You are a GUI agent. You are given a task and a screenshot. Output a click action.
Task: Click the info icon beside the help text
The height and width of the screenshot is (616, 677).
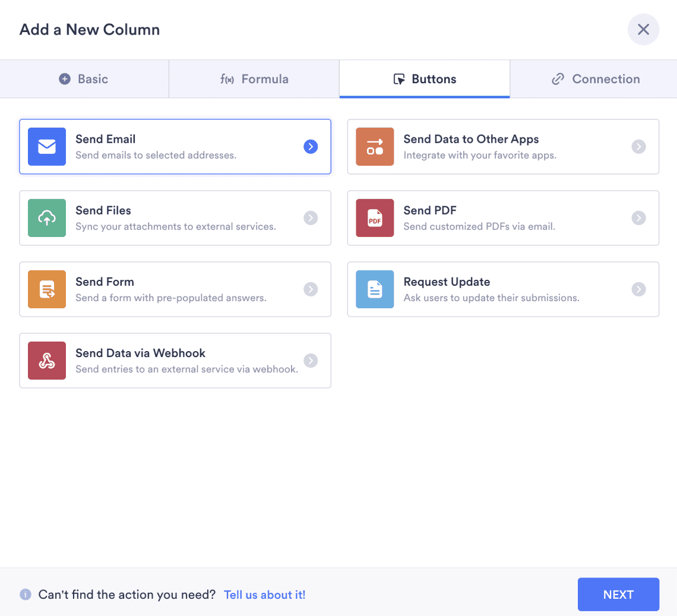[x=26, y=595]
